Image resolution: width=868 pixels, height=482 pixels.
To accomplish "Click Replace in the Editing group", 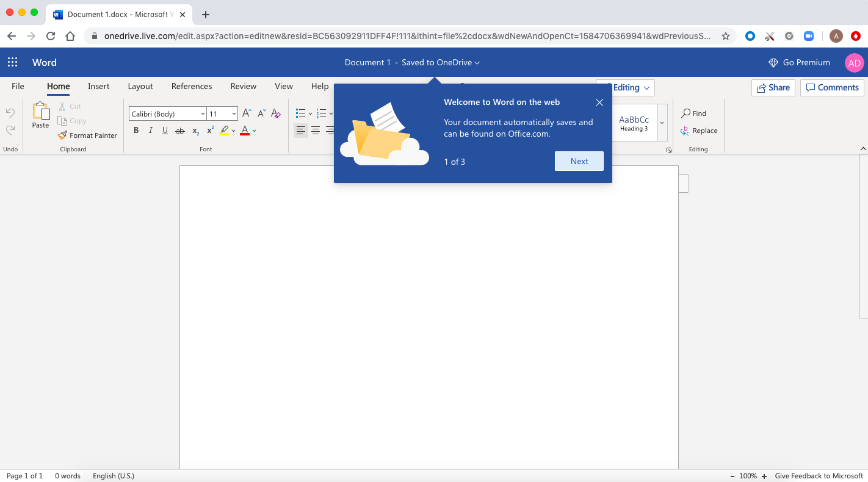I will tap(699, 131).
